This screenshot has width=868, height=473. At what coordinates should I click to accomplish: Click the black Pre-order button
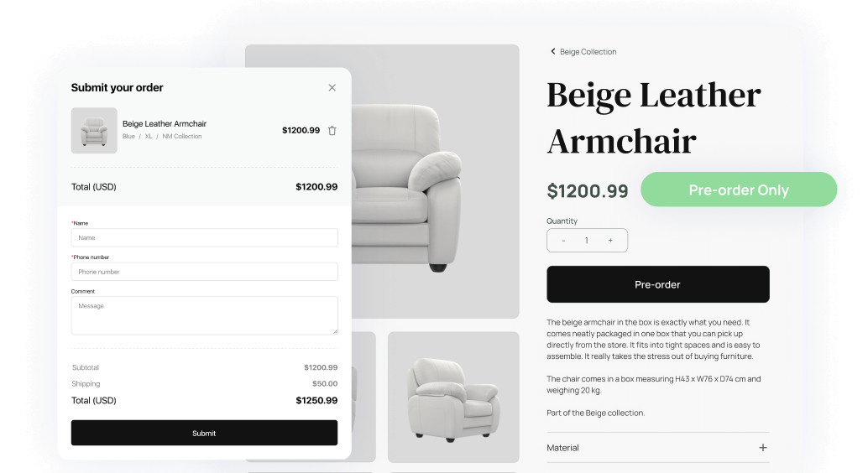pos(657,284)
